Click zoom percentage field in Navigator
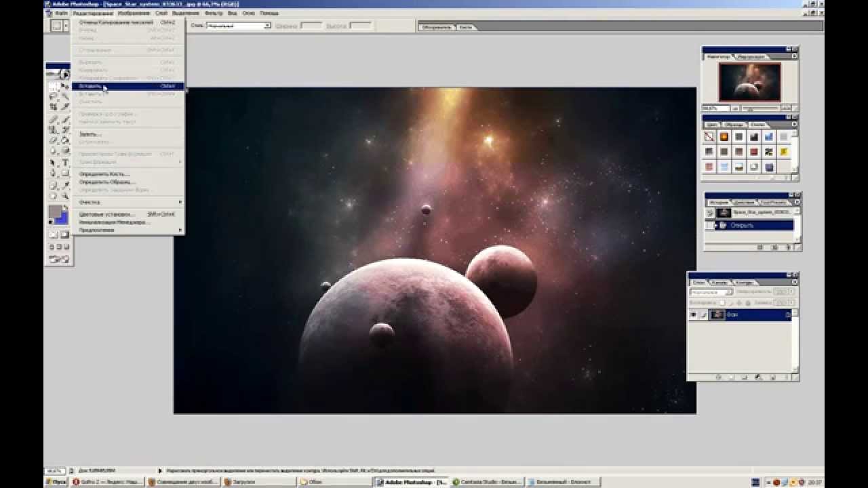This screenshot has height=488, width=868. click(x=715, y=108)
